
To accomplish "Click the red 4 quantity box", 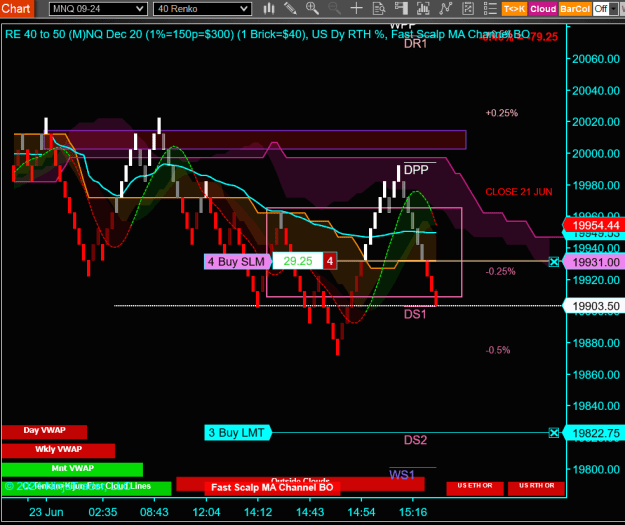I will point(330,261).
